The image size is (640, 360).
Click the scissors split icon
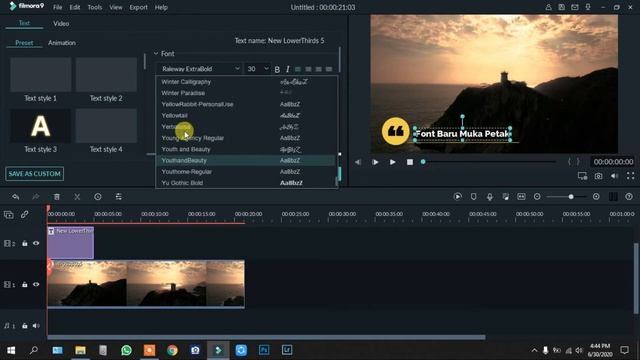coord(77,197)
